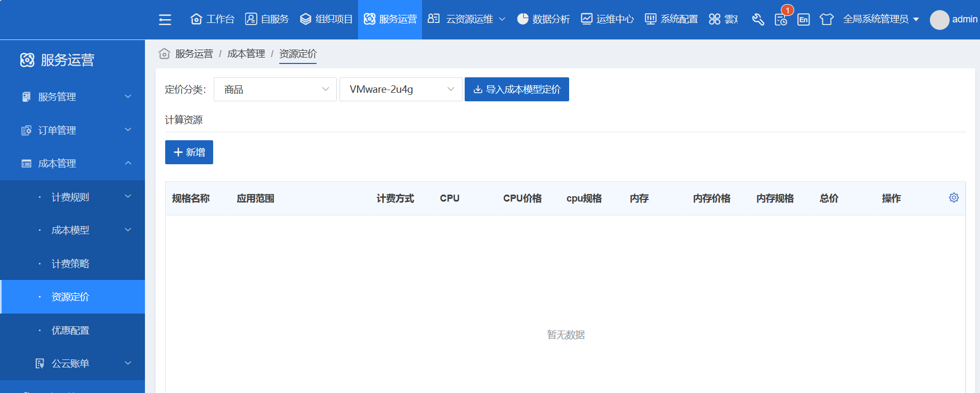The height and width of the screenshot is (393, 980).
Task: Click 服务运营 breadcrumb link
Action: click(x=194, y=54)
